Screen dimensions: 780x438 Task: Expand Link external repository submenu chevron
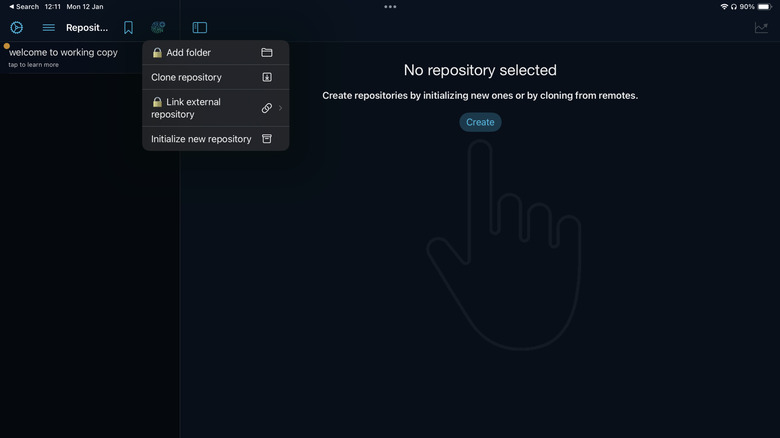click(281, 108)
